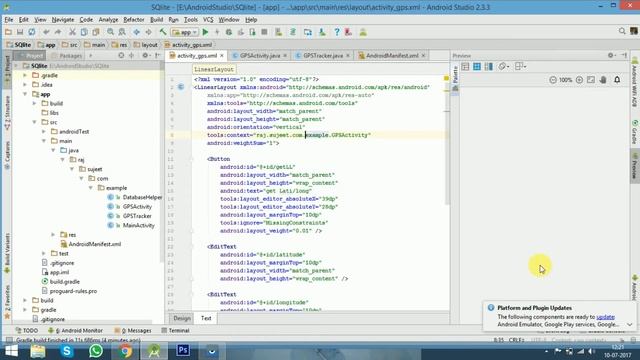Screen dimensions: 640x360
Task: Open the VCS menu
Action: tap(208, 20)
